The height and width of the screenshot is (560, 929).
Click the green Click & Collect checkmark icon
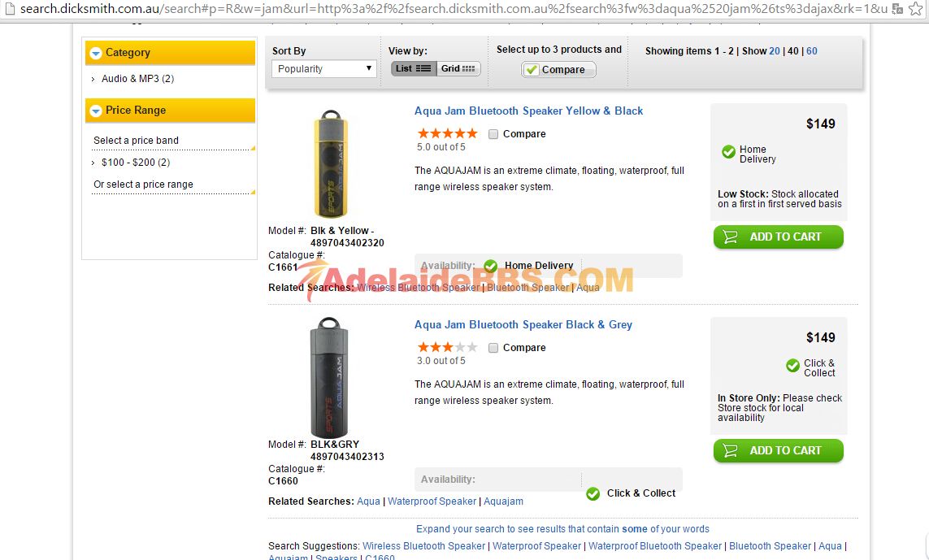pyautogui.click(x=792, y=367)
